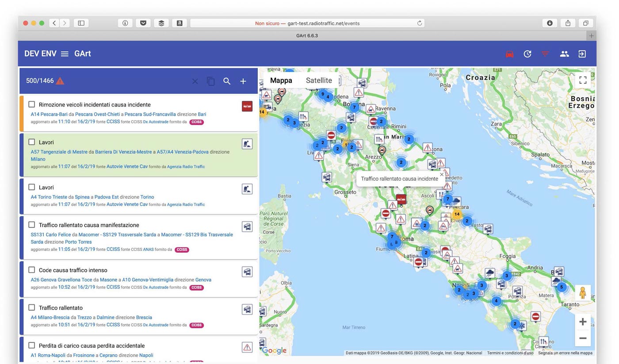This screenshot has width=619, height=364.
Task: Click Termini e condizioni d'uso on map
Action: point(510,353)
